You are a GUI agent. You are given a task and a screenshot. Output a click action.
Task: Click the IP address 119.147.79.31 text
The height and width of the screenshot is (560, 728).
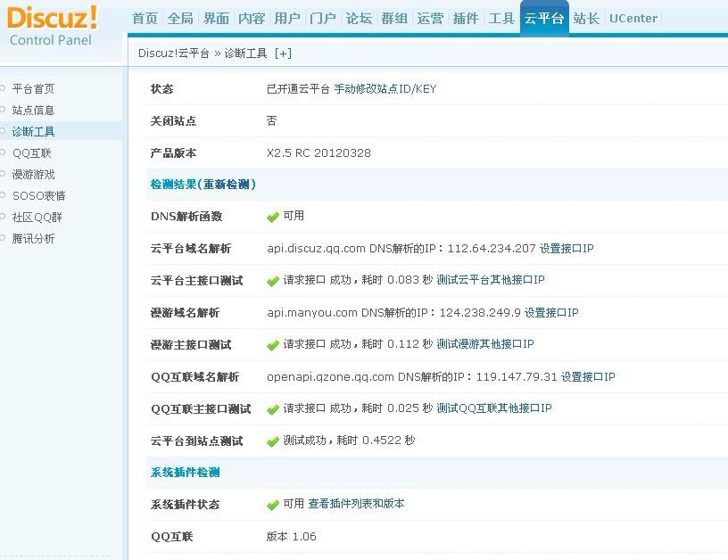(517, 376)
